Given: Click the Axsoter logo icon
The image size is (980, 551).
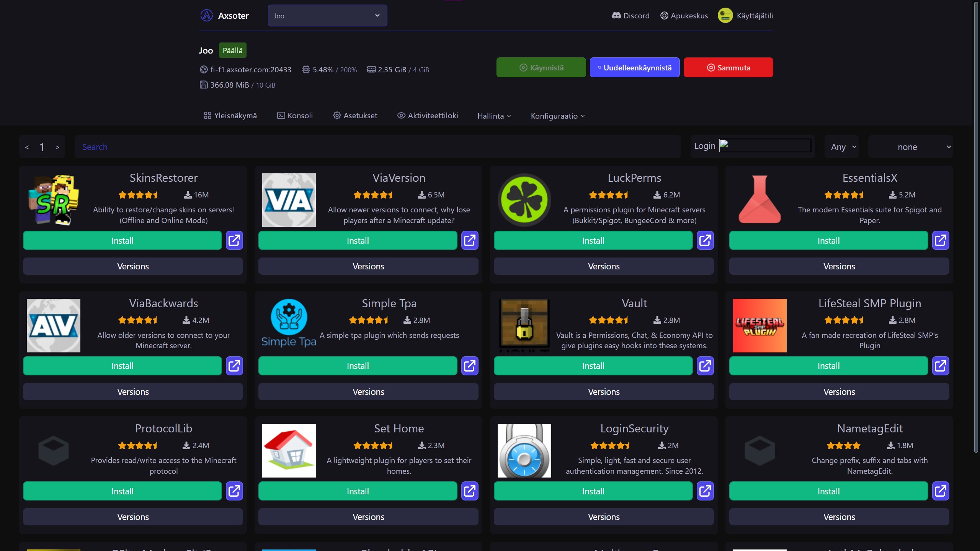Looking at the screenshot, I should (207, 16).
